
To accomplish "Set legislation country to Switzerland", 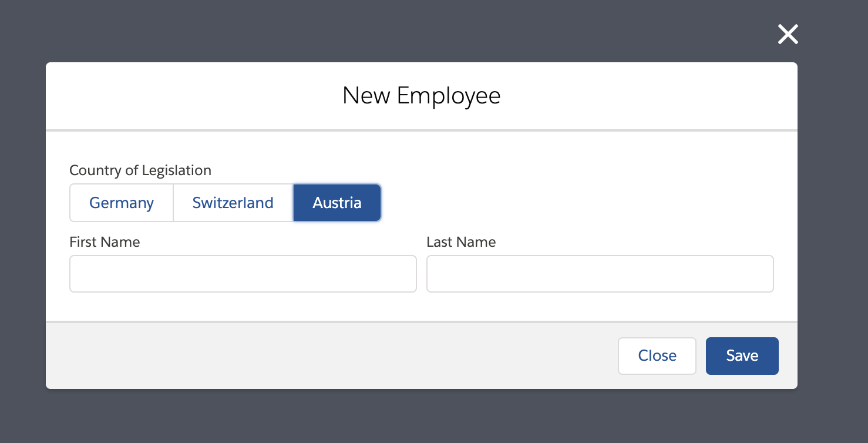I will [233, 203].
